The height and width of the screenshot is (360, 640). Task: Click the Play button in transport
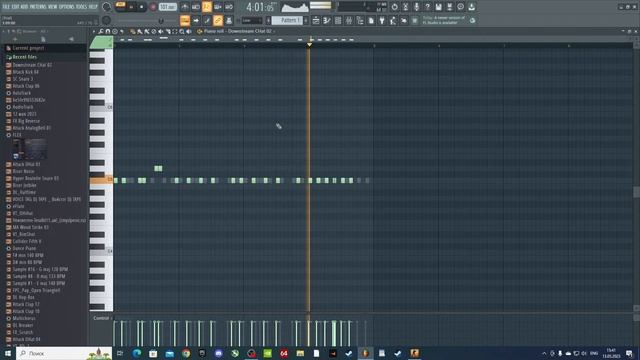pyautogui.click(x=131, y=7)
